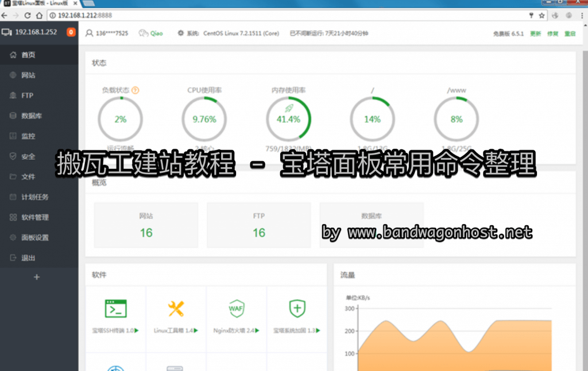The image size is (588, 371).
Task: Open the 宝塔系统加固 shield plus icon
Action: click(x=297, y=309)
